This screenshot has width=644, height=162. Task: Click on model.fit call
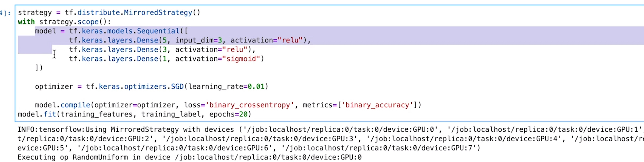pos(37,114)
